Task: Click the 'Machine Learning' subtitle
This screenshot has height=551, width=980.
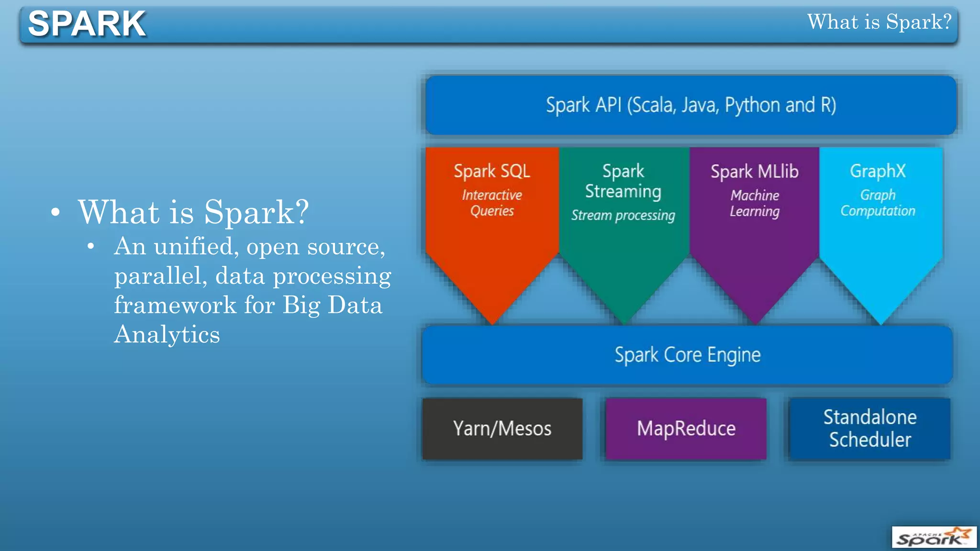Action: [x=755, y=203]
